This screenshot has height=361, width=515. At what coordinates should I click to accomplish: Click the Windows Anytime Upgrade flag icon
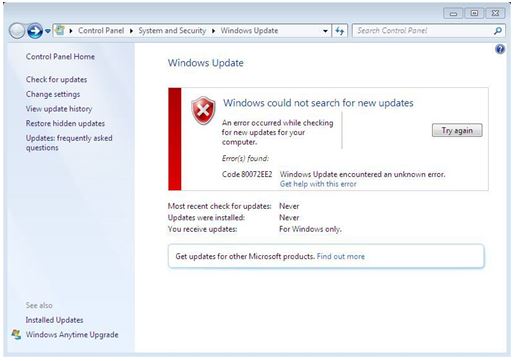[16, 334]
